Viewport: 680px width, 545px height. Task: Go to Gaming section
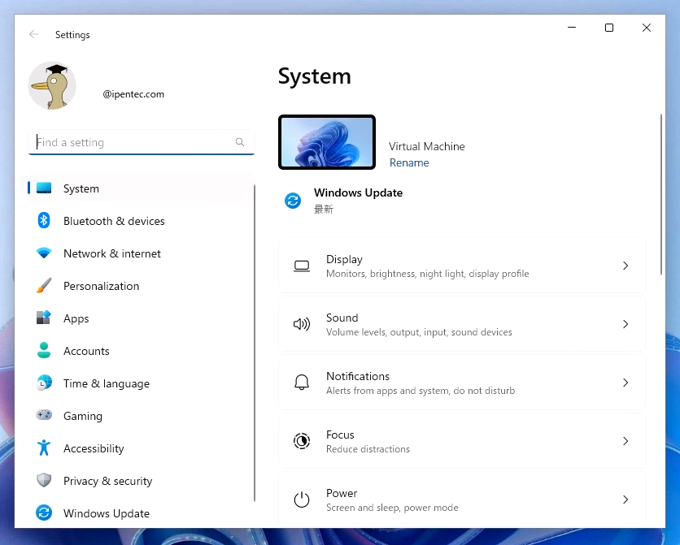(x=141, y=416)
